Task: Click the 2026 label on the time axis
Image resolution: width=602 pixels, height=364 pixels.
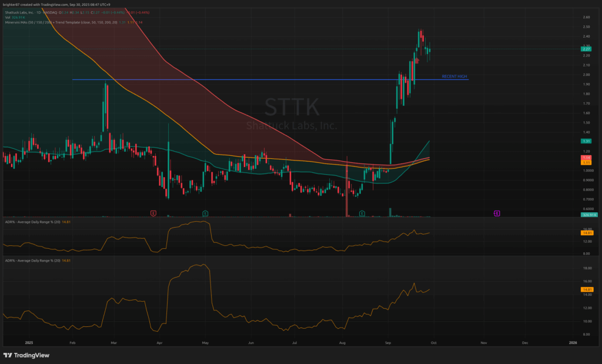Action: [x=573, y=342]
